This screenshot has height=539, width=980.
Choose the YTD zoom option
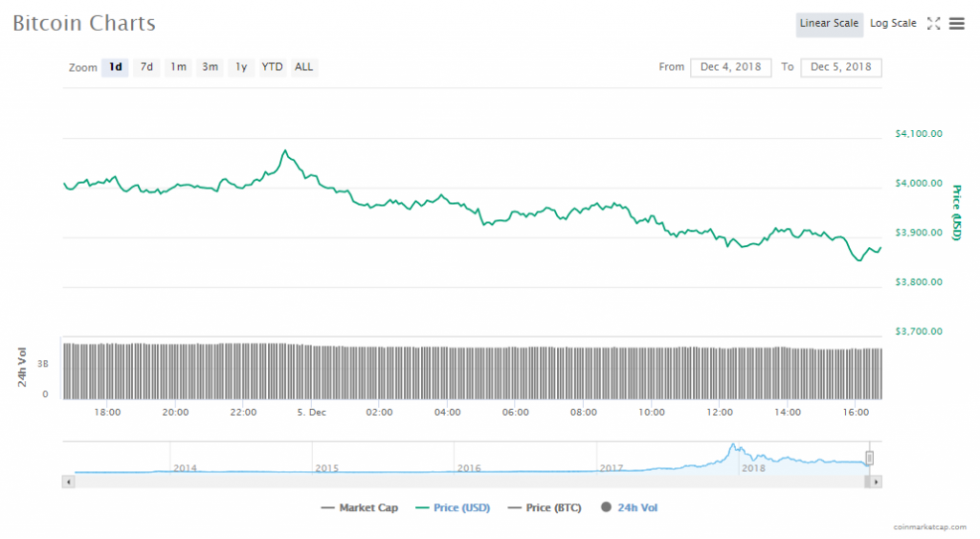tap(273, 67)
